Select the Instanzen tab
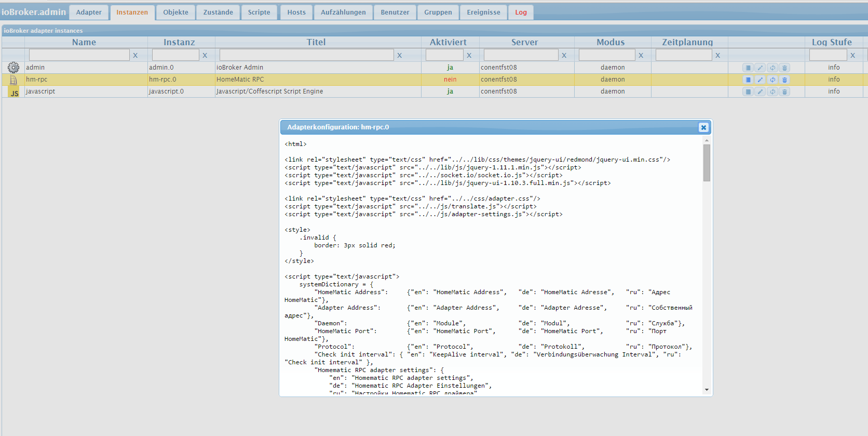 pyautogui.click(x=132, y=12)
